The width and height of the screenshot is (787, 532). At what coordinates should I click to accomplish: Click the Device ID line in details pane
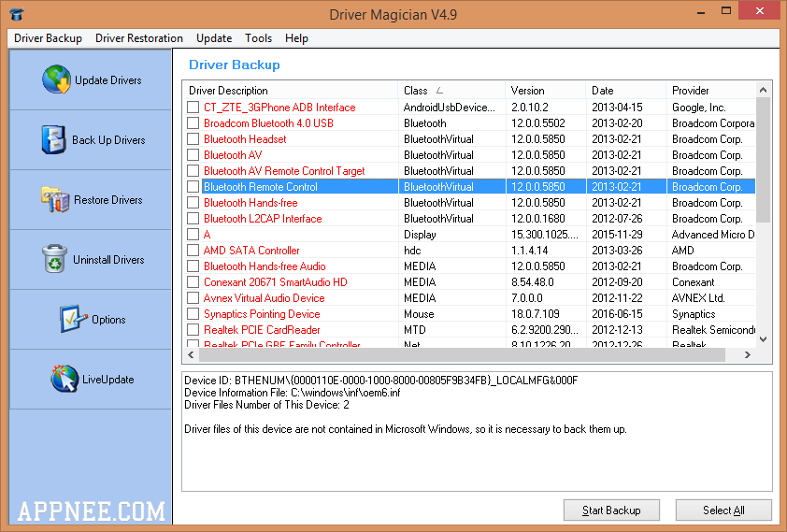[381, 381]
